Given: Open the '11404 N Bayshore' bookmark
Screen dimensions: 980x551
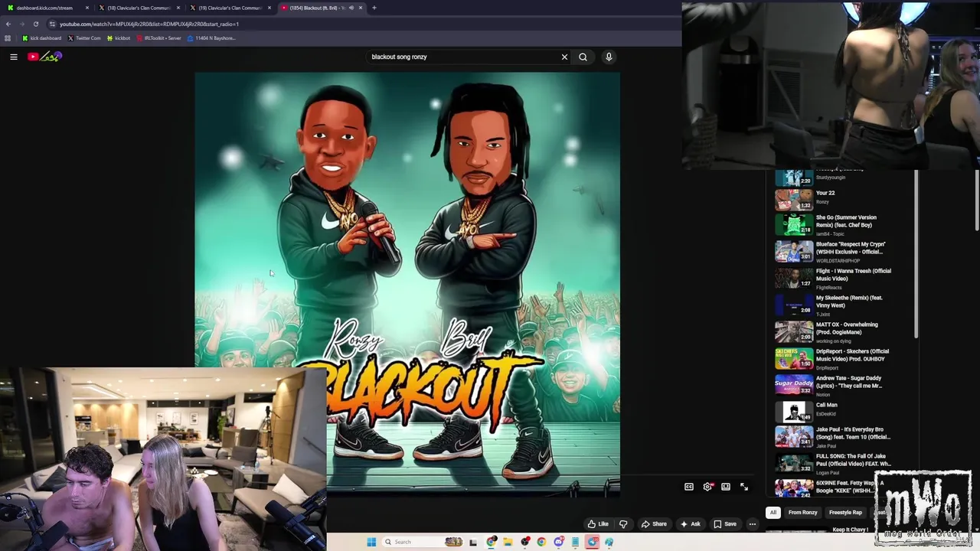Looking at the screenshot, I should click(x=211, y=38).
